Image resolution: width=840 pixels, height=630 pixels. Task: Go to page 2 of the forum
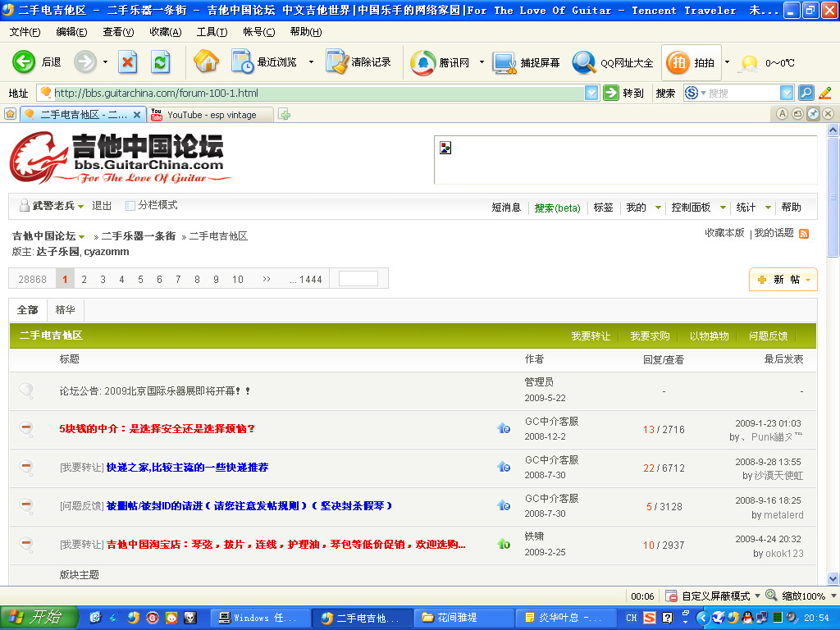click(x=84, y=280)
